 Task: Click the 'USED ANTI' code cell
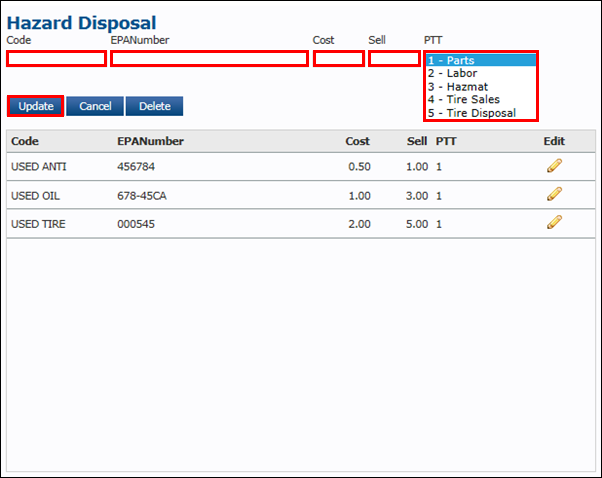(x=39, y=167)
